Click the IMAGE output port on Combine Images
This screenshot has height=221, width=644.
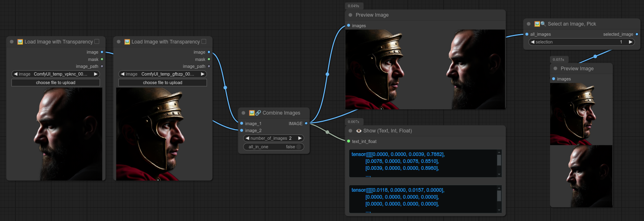306,123
